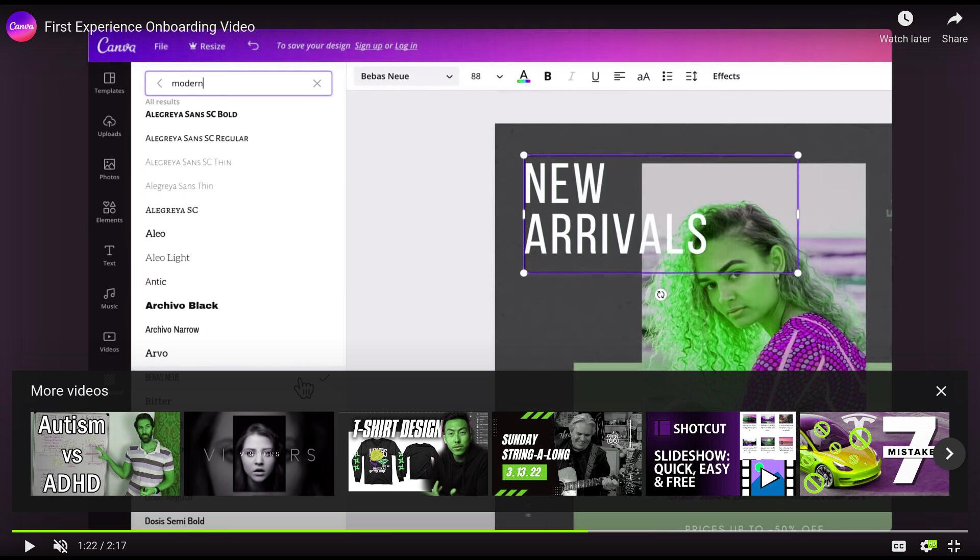Open Shotcut Slideshow video thumbnail
Screen dimensions: 980x560
click(x=720, y=454)
